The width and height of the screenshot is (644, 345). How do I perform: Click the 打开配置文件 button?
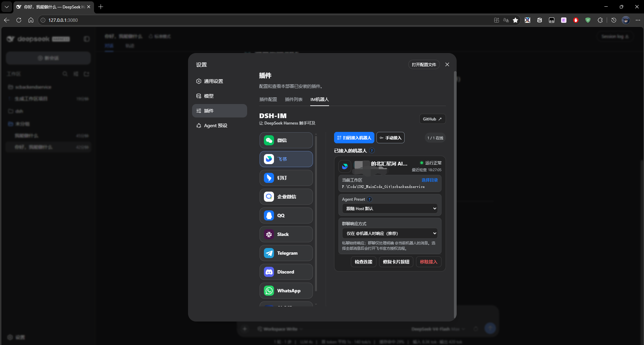424,64
